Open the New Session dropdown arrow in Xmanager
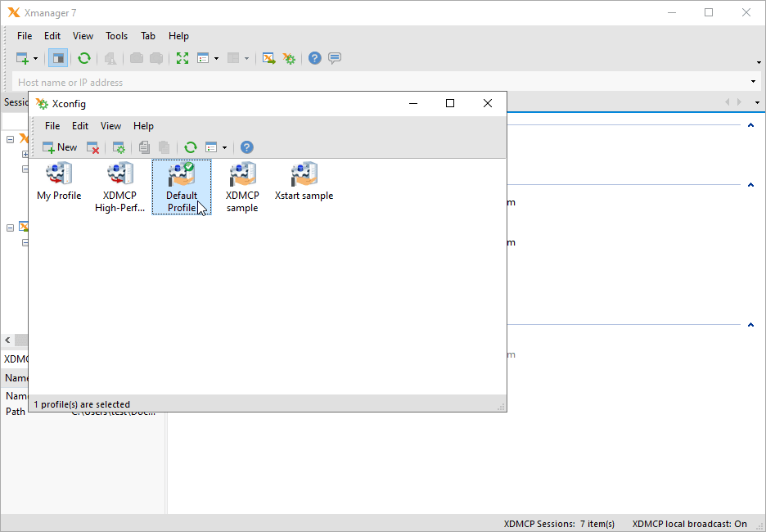This screenshot has height=532, width=766. click(x=36, y=59)
